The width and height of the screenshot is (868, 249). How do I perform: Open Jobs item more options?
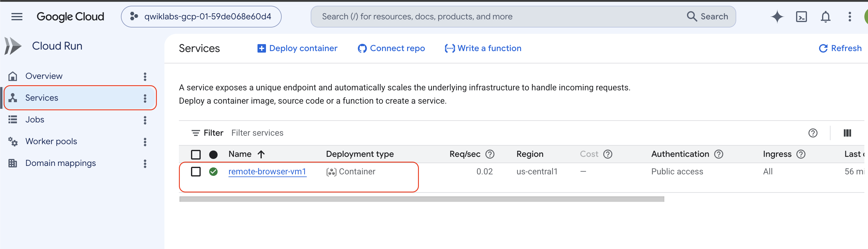click(x=145, y=120)
